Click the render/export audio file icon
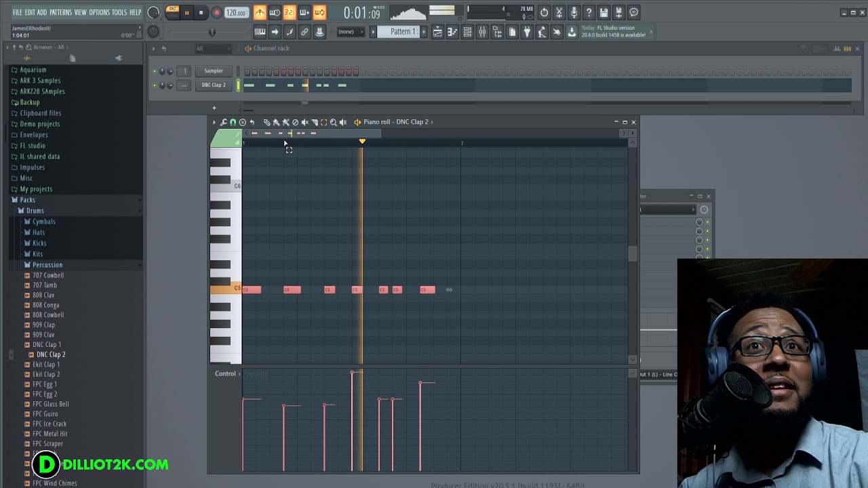Viewport: 868px width, 488px height. pos(618,12)
